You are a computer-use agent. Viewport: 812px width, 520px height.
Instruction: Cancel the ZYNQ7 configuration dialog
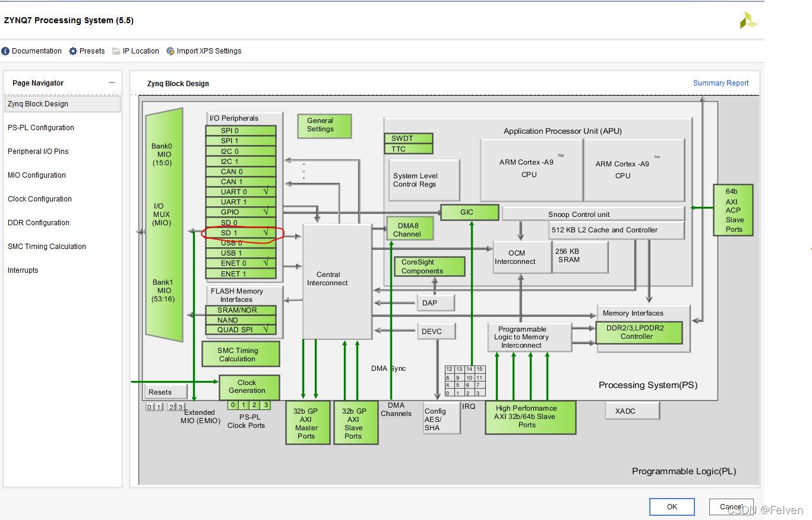730,506
